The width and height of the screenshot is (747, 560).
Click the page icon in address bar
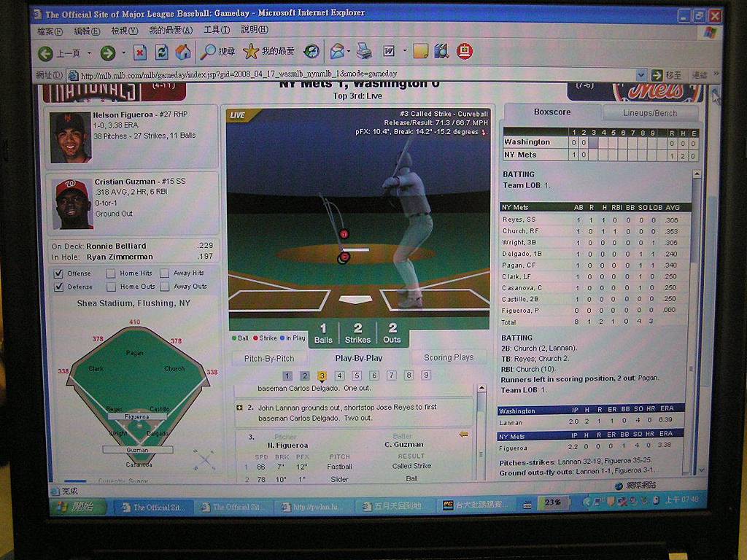point(73,76)
